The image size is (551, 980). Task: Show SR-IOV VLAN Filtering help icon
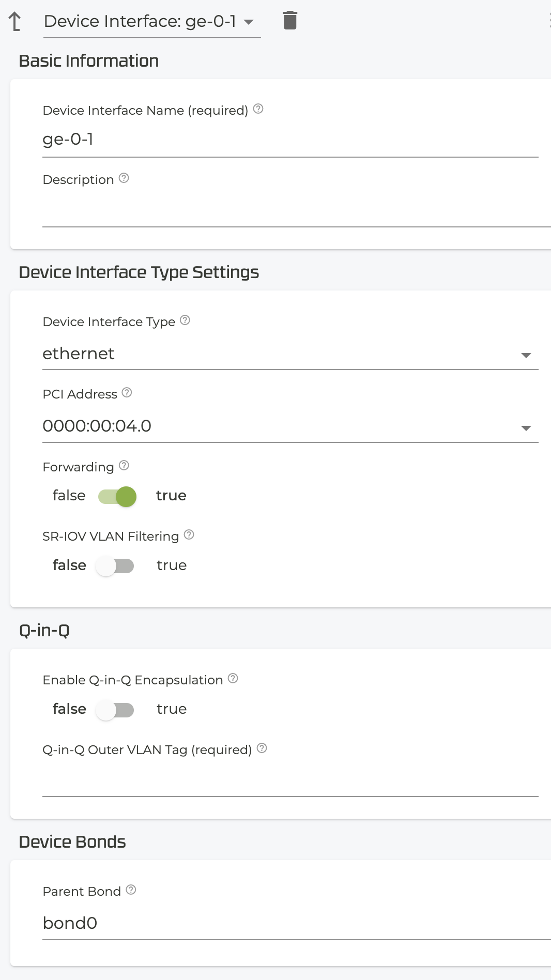pos(189,535)
